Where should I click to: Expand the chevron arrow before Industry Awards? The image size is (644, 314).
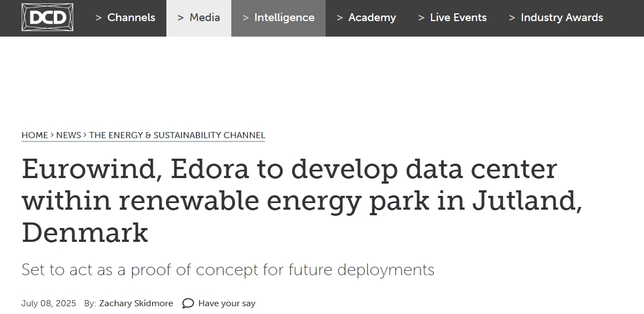512,18
